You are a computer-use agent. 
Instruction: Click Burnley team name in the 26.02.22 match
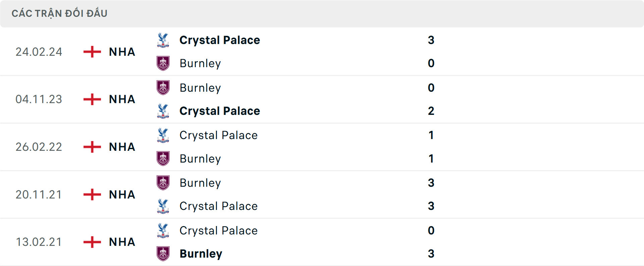pos(200,159)
